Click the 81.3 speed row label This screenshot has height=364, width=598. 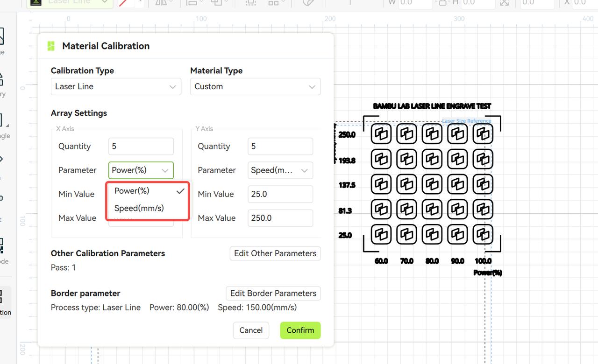pyautogui.click(x=345, y=211)
